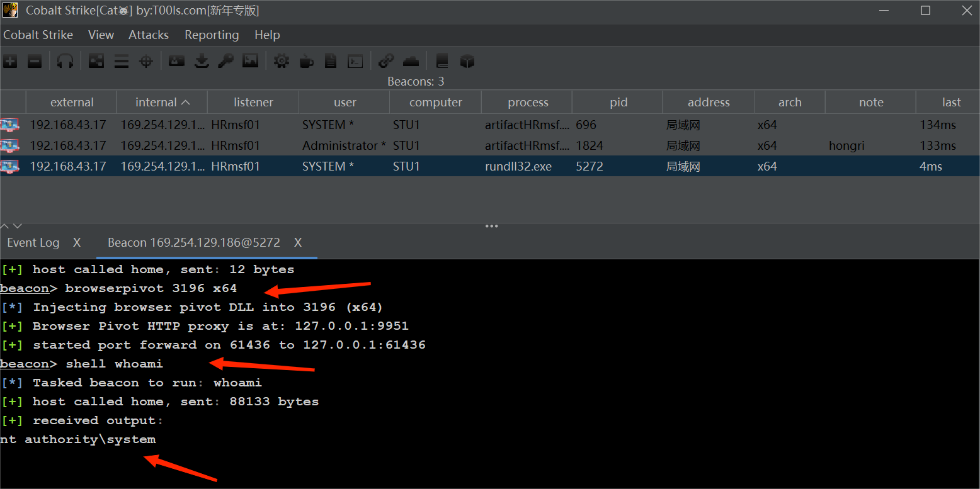The height and width of the screenshot is (489, 980).
Task: Click the coffee cup Java Applet icon
Action: 306,61
